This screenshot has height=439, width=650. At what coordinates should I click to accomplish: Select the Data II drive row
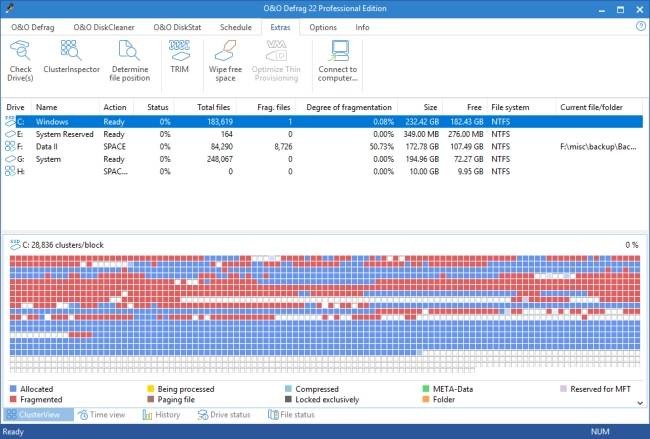(x=322, y=147)
